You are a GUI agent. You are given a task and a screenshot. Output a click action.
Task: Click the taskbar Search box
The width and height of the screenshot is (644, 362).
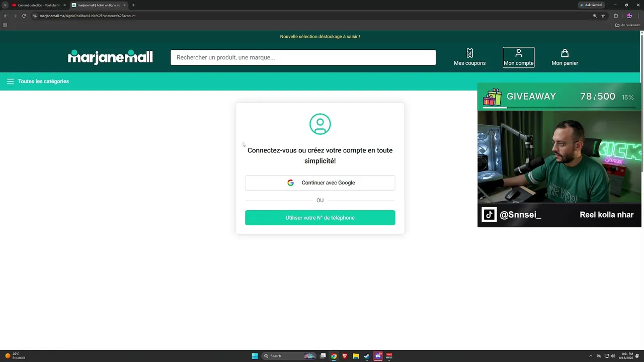[x=289, y=356]
